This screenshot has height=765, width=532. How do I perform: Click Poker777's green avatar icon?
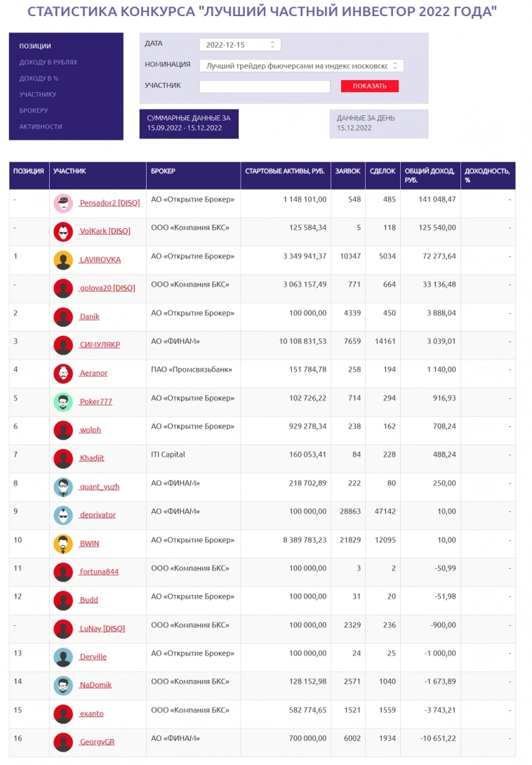(63, 402)
